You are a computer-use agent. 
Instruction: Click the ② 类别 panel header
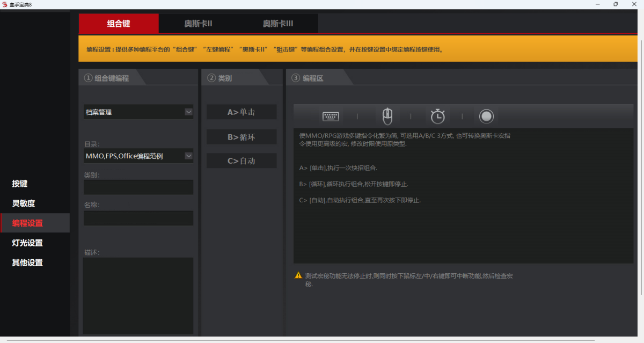(x=235, y=78)
